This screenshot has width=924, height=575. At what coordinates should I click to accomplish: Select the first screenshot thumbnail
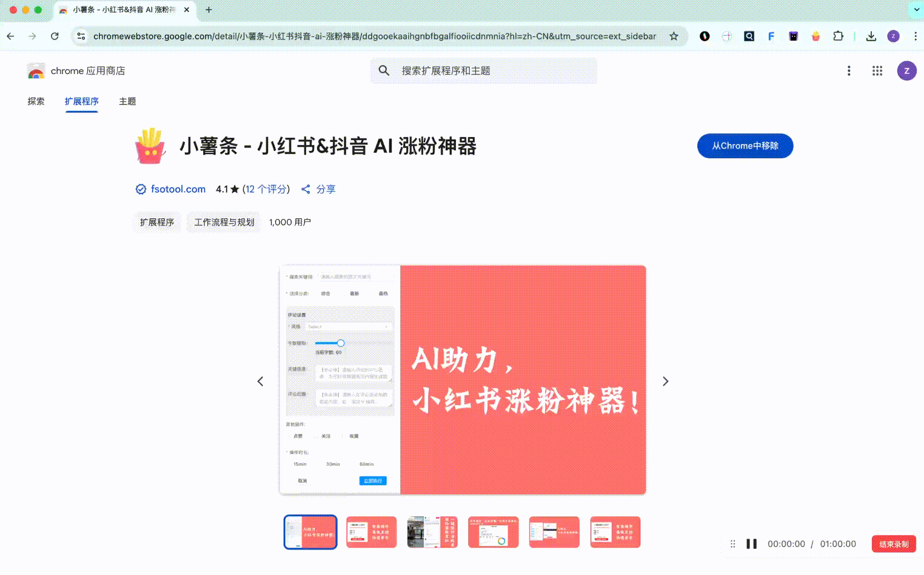310,533
